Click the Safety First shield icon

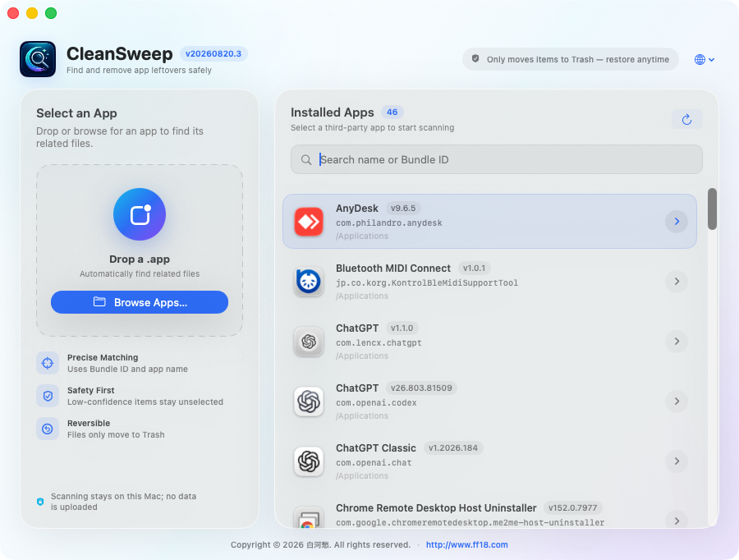48,396
